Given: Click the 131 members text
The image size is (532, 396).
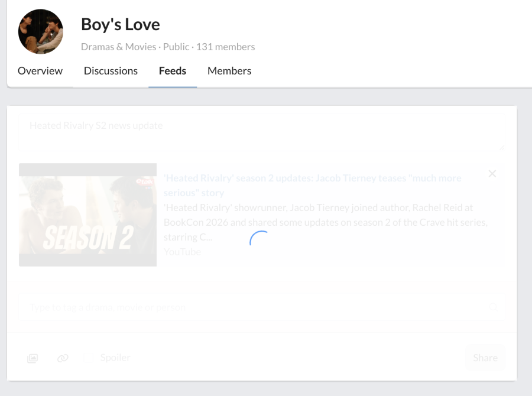Looking at the screenshot, I should coord(225,47).
